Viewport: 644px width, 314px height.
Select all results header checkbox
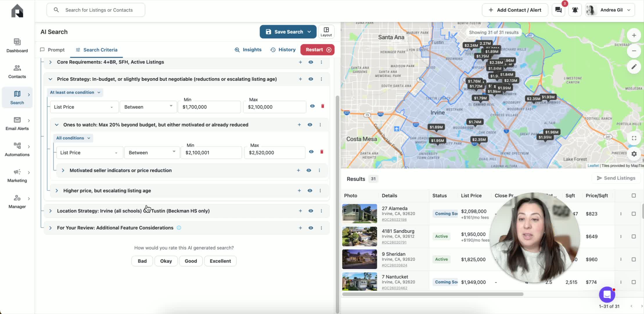click(634, 196)
